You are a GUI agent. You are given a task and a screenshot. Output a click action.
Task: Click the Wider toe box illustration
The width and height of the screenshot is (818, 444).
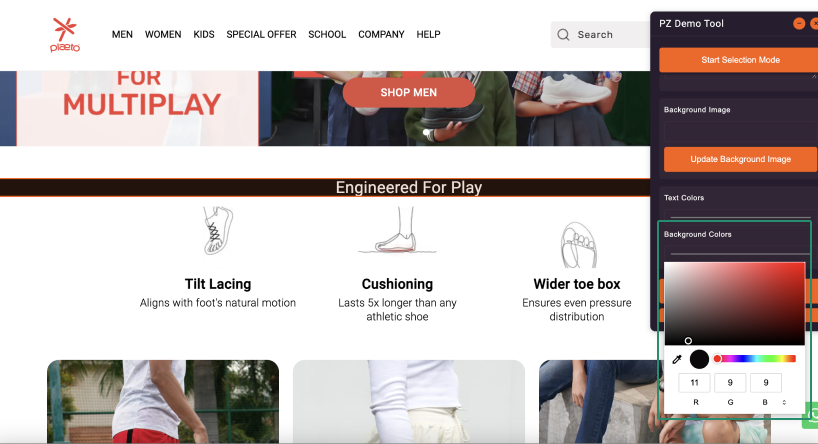coord(578,245)
